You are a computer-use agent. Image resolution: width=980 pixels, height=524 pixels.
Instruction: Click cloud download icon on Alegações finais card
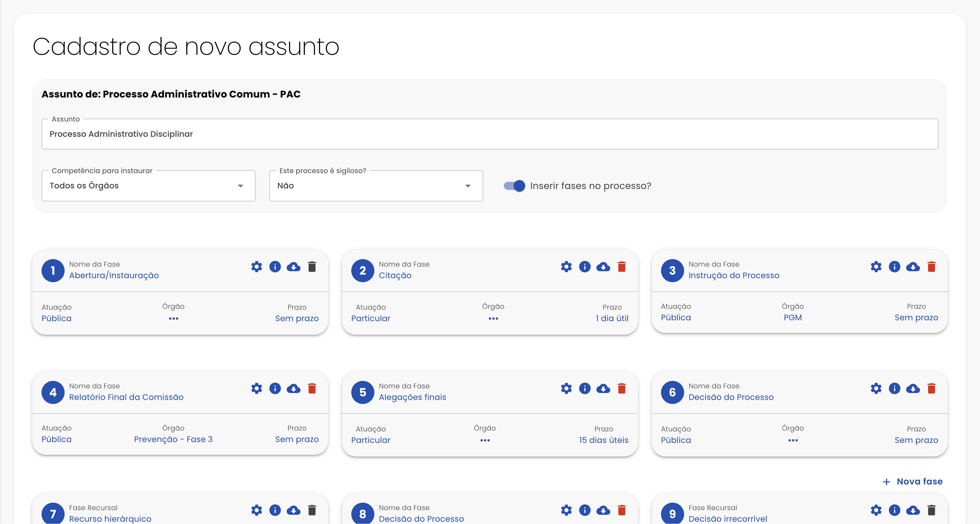pos(603,388)
